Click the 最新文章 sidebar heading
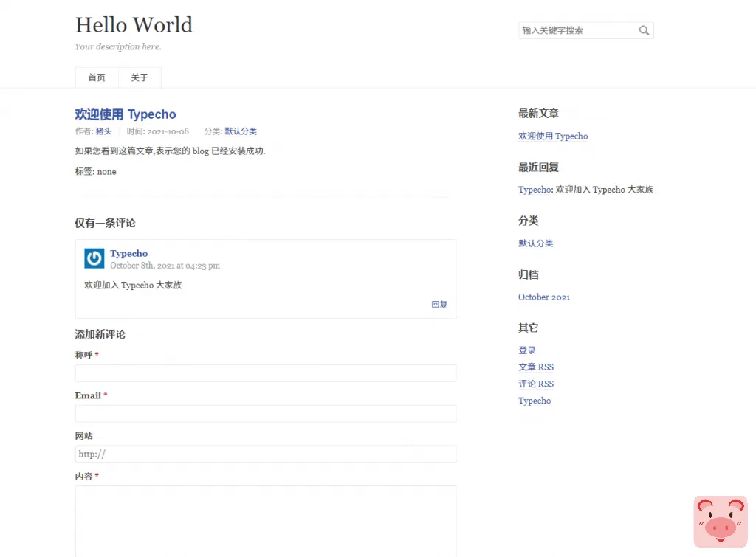This screenshot has width=756, height=557. [538, 113]
